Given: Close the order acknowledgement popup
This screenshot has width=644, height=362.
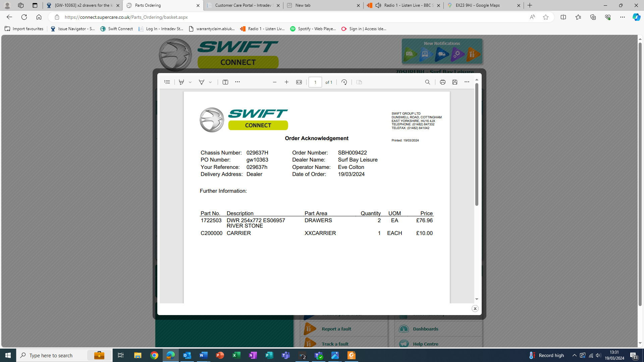Looking at the screenshot, I should click(x=475, y=308).
